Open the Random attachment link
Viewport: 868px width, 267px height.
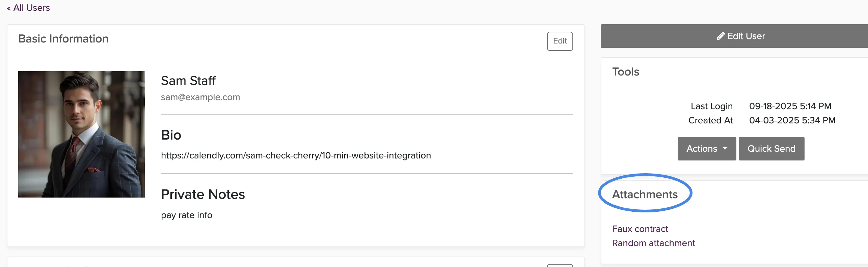click(653, 243)
